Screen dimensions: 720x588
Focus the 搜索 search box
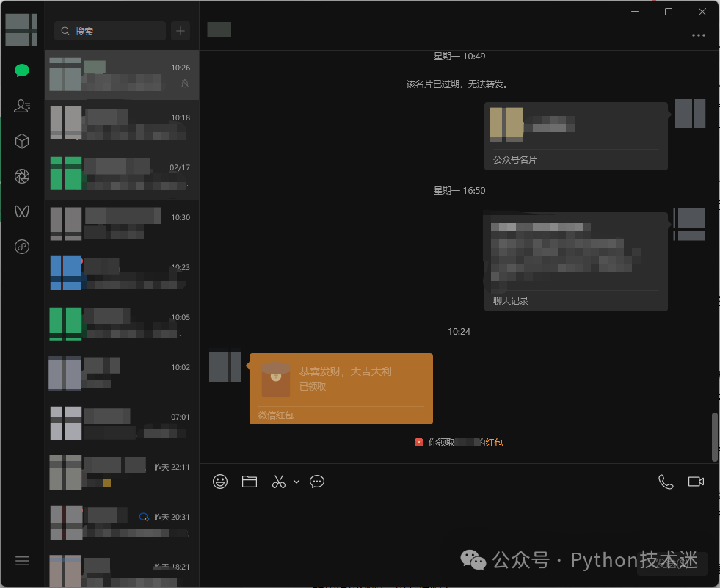(x=110, y=31)
